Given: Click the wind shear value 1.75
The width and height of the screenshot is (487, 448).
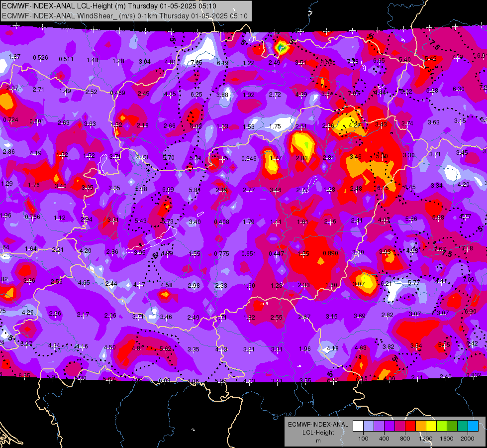Looking at the screenshot, I should pos(275,126).
